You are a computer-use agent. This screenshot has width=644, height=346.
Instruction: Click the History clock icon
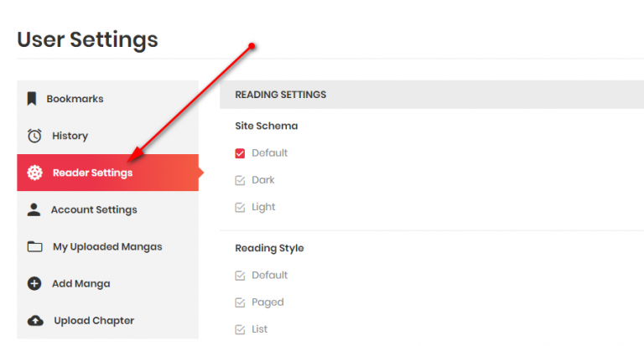(34, 136)
